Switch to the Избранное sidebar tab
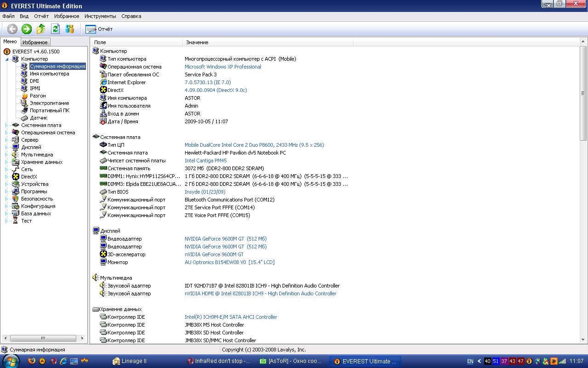The width and height of the screenshot is (588, 368). (x=35, y=42)
